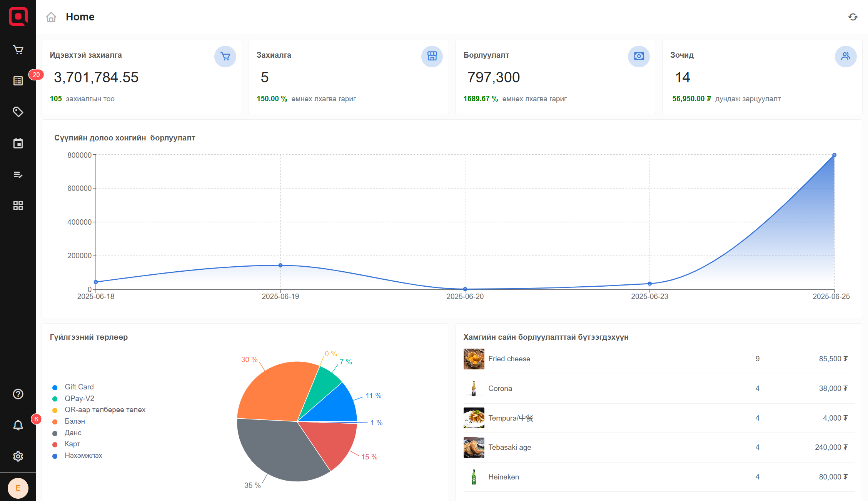This screenshot has height=501, width=868.
Task: Click the refresh icon at top right
Action: [x=853, y=17]
